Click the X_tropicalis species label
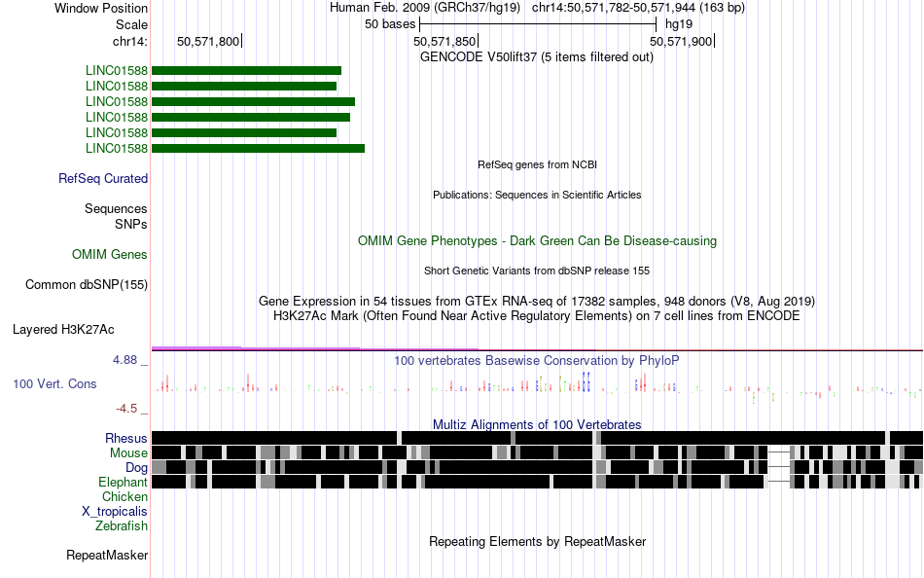924x578 pixels. [x=115, y=512]
